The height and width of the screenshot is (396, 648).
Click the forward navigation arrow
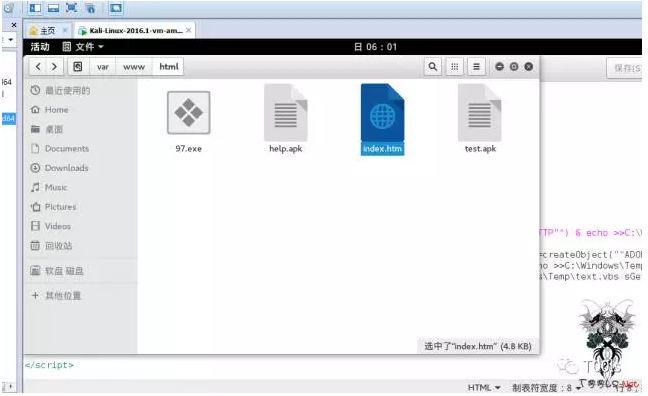click(54, 67)
